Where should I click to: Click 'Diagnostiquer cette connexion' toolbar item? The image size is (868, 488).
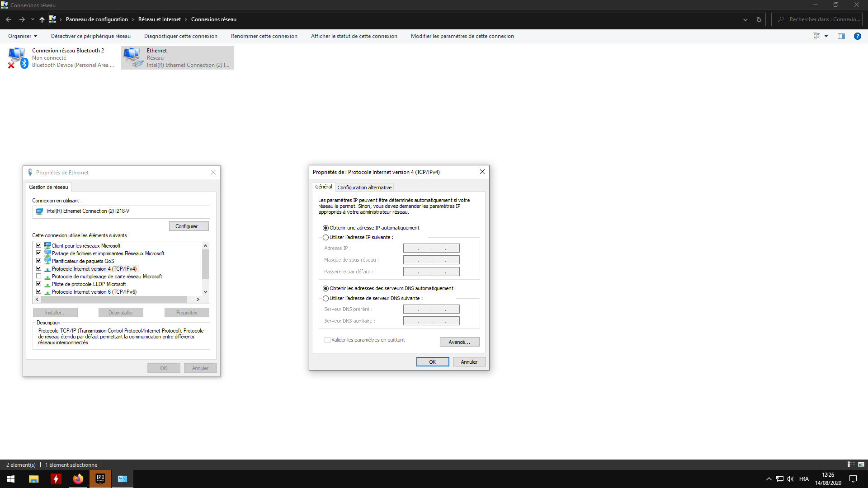pos(180,36)
